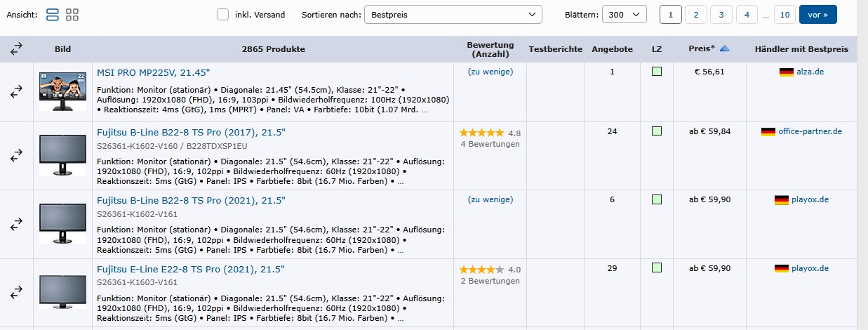Viewport: 868px width, 330px height.
Task: Open Blättern 300 items dropdown
Action: (x=625, y=14)
